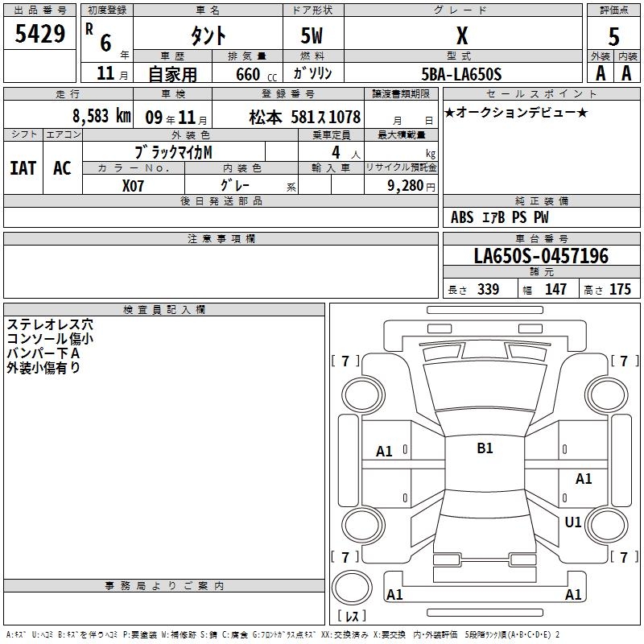Click overall score 5
The image size is (644, 644).
pyautogui.click(x=613, y=36)
